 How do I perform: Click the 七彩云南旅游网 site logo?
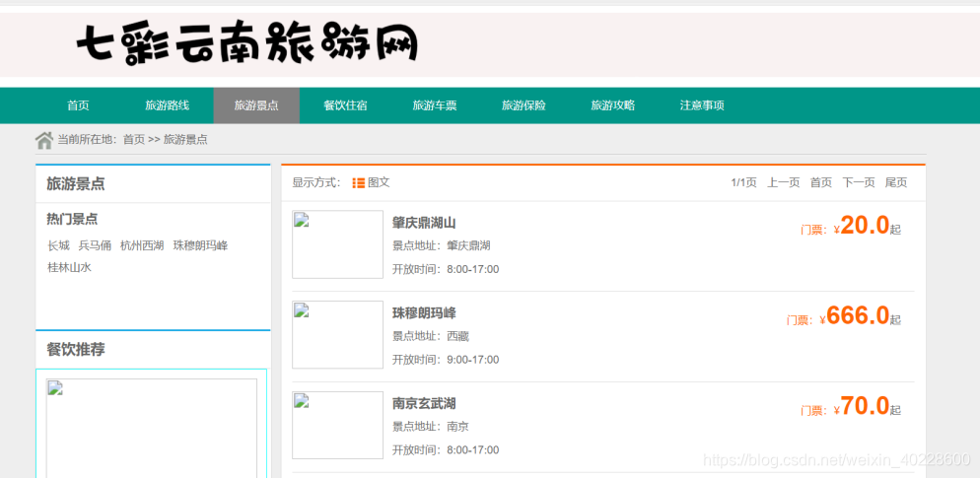246,45
